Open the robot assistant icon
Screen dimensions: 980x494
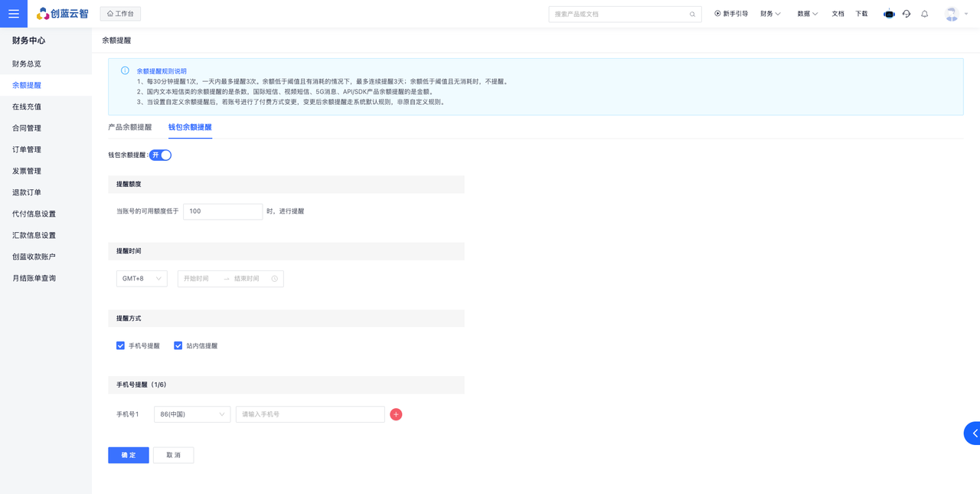pyautogui.click(x=889, y=14)
